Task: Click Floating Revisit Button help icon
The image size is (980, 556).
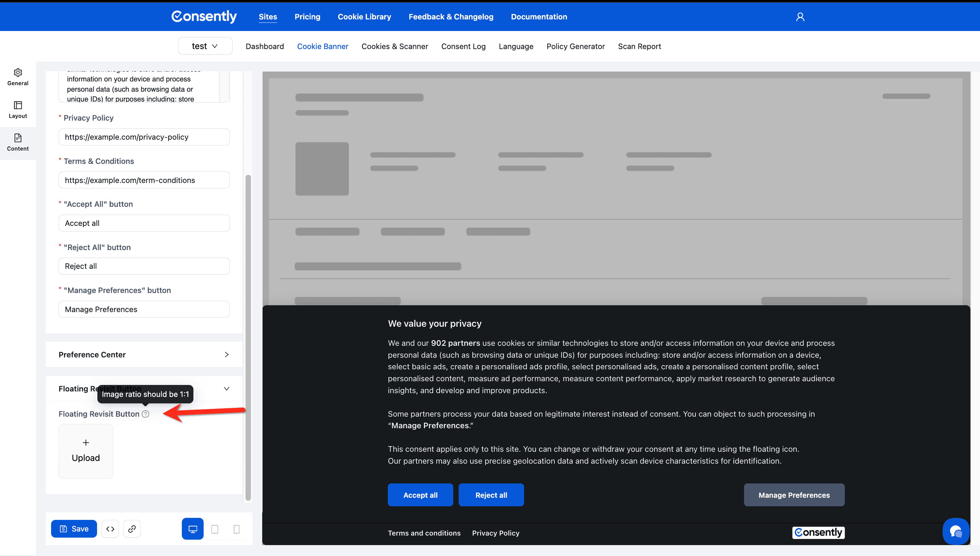Action: click(145, 414)
